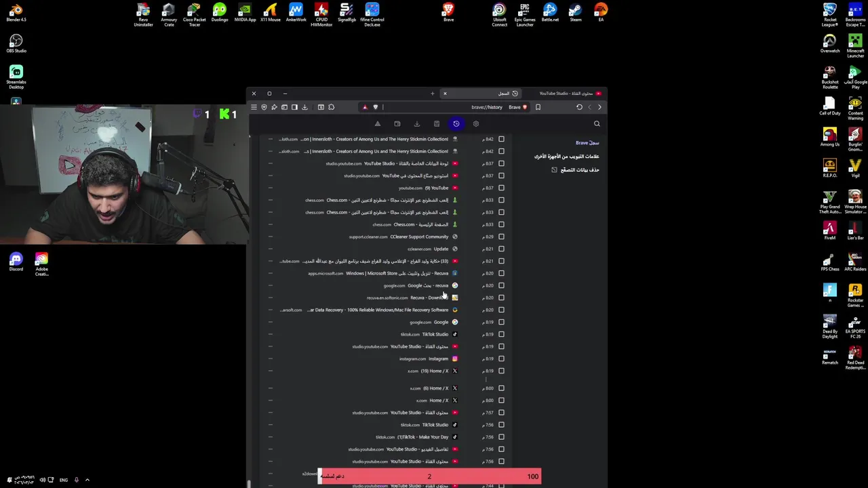The image size is (868, 488).
Task: Switch to the YouTube Studio browser tab
Action: pos(566,94)
